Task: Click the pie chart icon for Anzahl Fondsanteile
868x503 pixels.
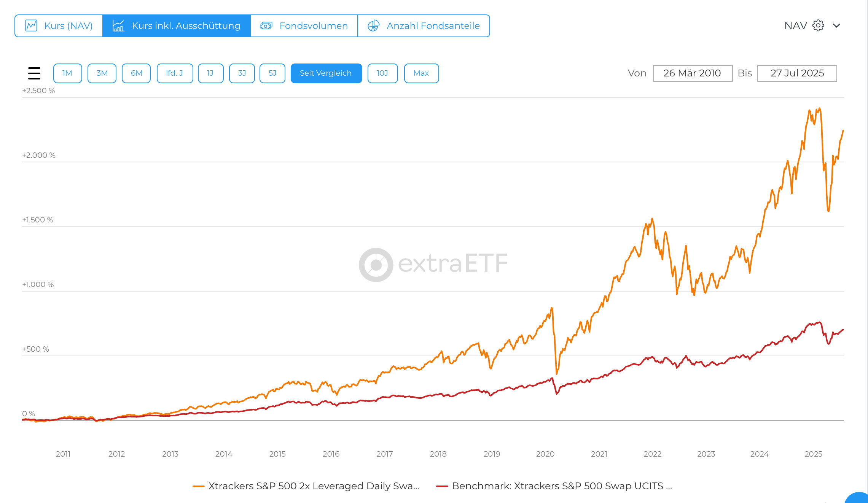Action: tap(373, 26)
